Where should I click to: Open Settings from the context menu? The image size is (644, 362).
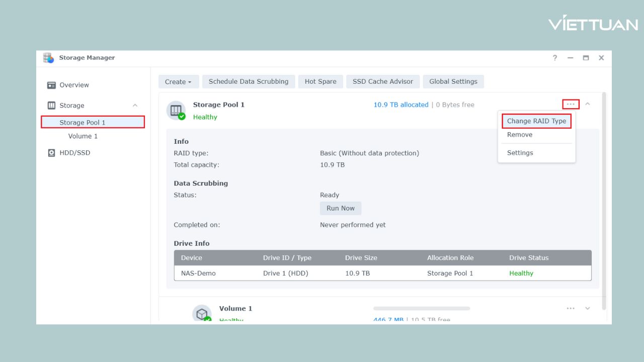click(520, 152)
